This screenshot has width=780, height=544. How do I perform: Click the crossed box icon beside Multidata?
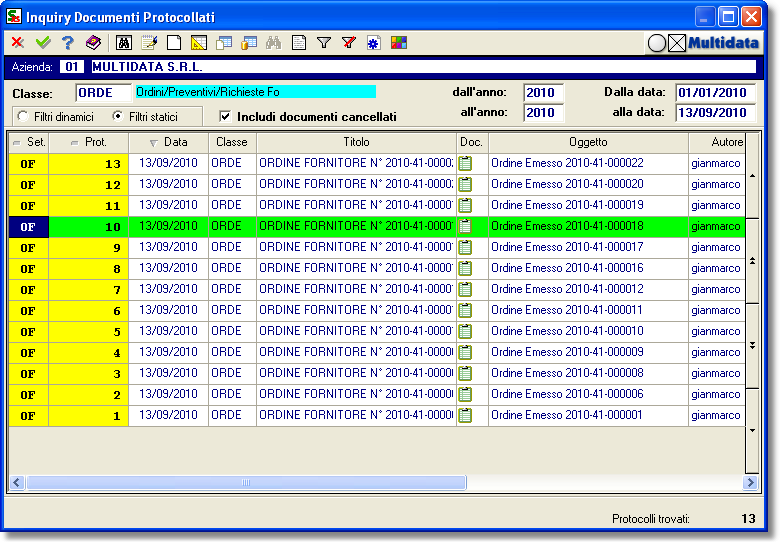click(677, 43)
